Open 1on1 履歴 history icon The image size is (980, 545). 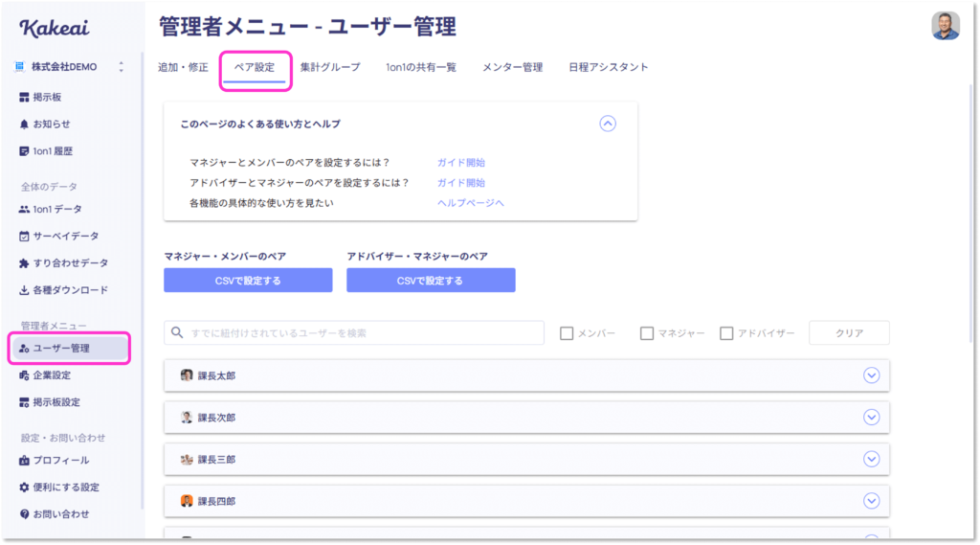[x=24, y=150]
